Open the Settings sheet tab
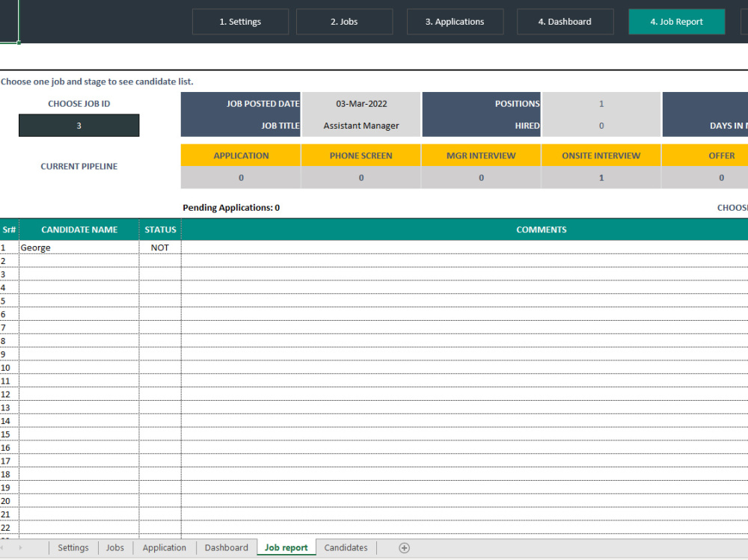 (73, 547)
